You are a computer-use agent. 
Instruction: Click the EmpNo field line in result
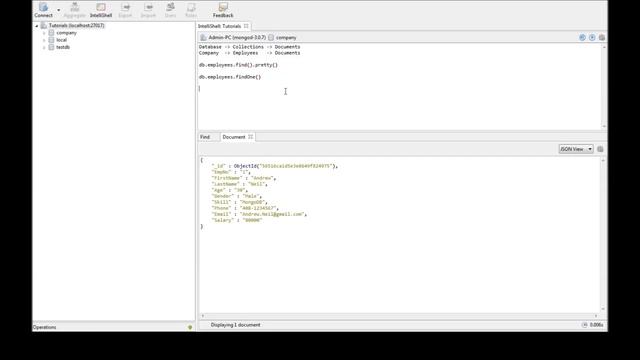click(x=231, y=172)
